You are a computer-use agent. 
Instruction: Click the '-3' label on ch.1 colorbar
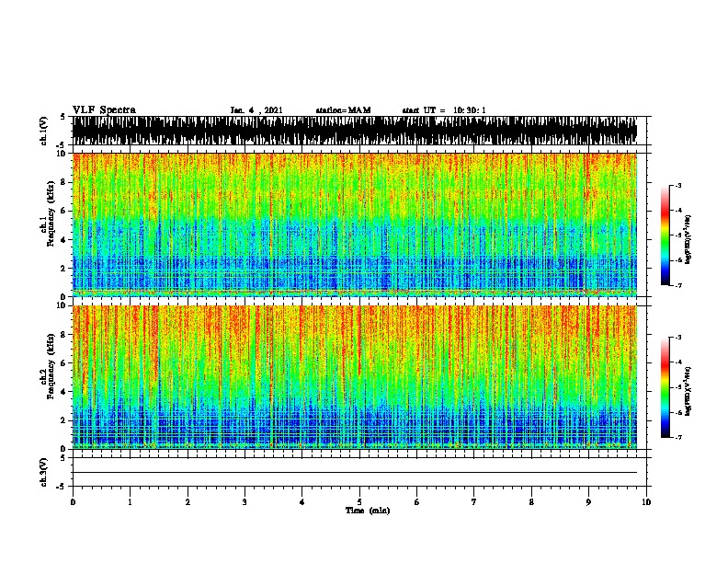coord(677,185)
